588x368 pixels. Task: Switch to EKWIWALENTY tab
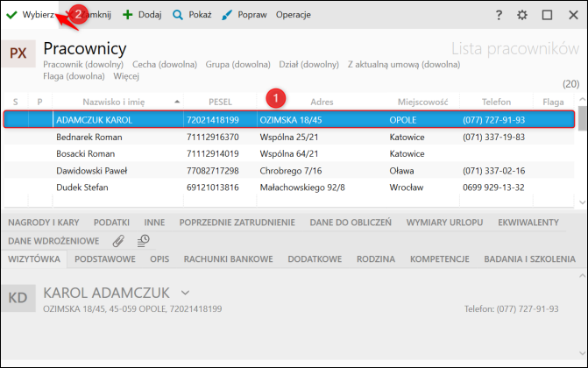tap(528, 223)
